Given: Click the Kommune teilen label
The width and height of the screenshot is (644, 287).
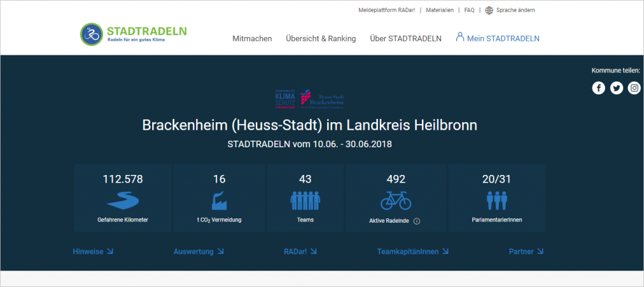Looking at the screenshot, I should [x=616, y=70].
